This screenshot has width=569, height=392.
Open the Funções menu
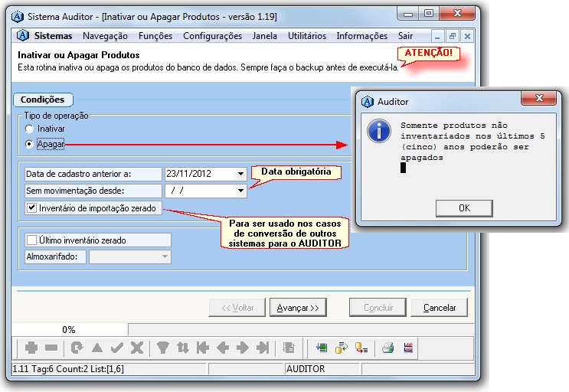[155, 36]
